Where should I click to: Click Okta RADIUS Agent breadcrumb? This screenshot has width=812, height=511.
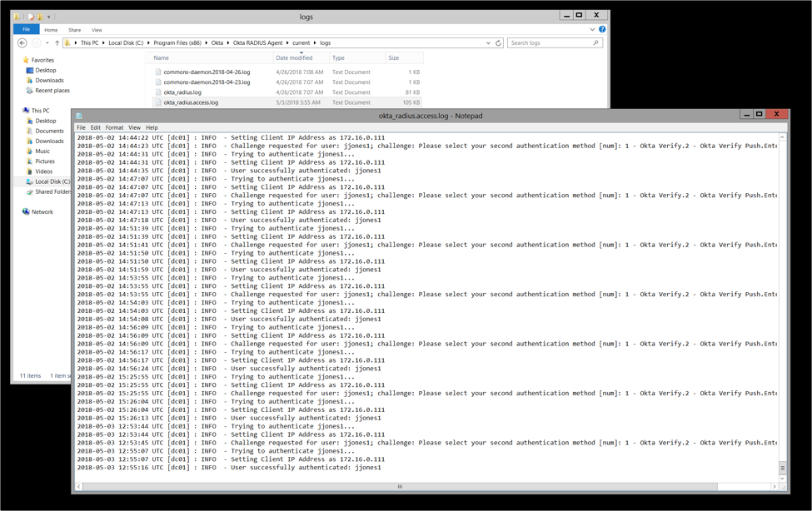(258, 43)
